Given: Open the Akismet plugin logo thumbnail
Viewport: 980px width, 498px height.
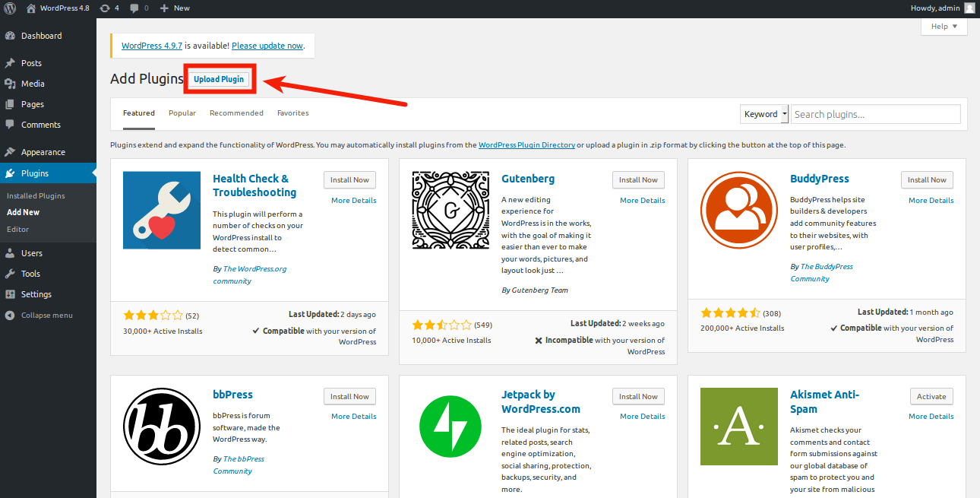Looking at the screenshot, I should pos(739,427).
